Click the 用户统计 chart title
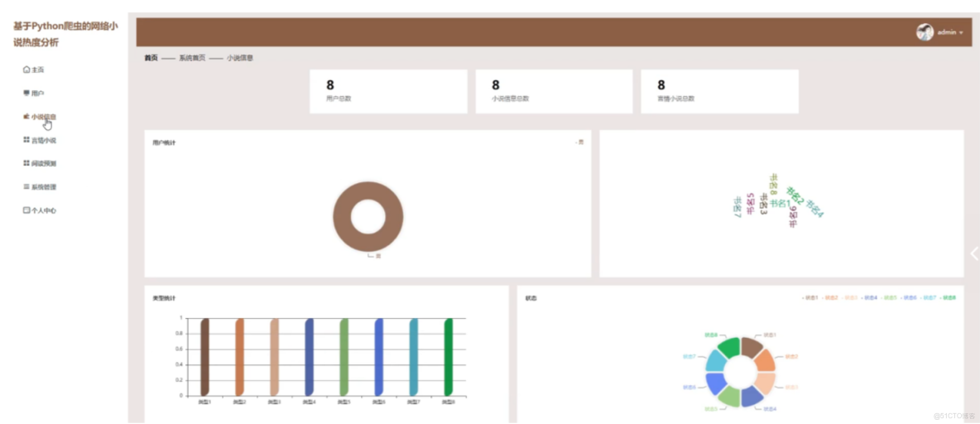980x424 pixels. tap(164, 142)
